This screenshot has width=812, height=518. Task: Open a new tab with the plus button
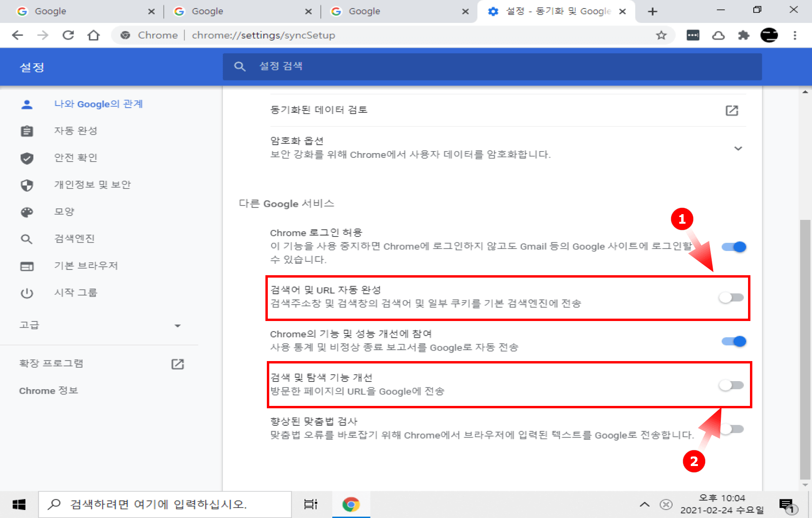point(653,11)
